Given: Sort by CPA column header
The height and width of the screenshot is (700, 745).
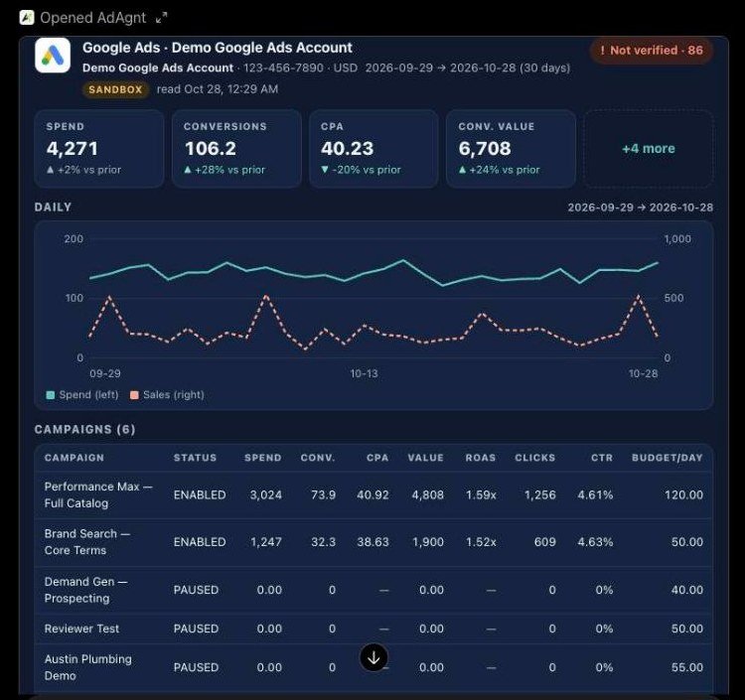Looking at the screenshot, I should [377, 458].
